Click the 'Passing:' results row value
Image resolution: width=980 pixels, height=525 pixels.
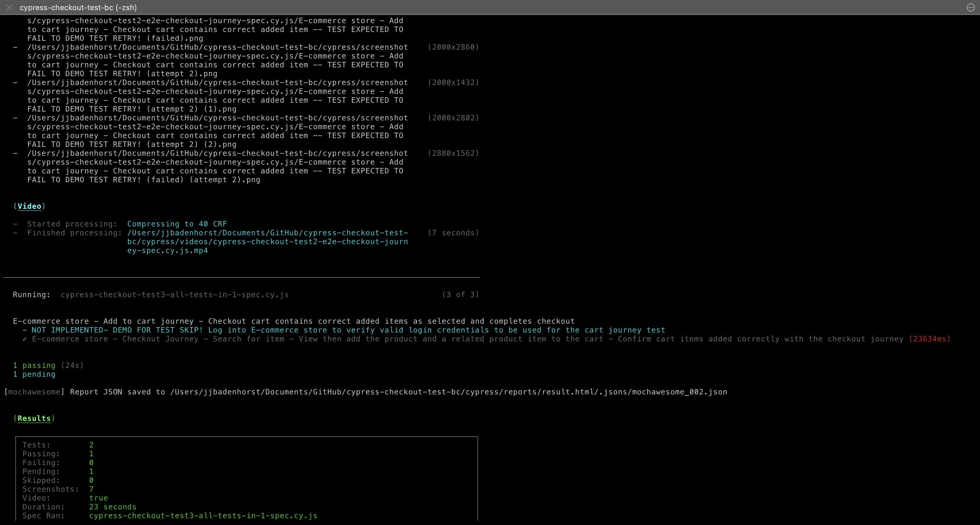pos(91,454)
